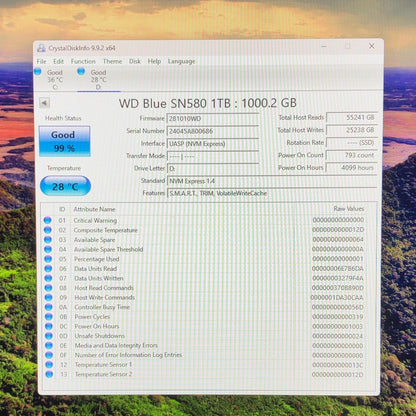Image resolution: width=416 pixels, height=416 pixels.
Task: Click the Raw Values column header
Action: (349, 209)
